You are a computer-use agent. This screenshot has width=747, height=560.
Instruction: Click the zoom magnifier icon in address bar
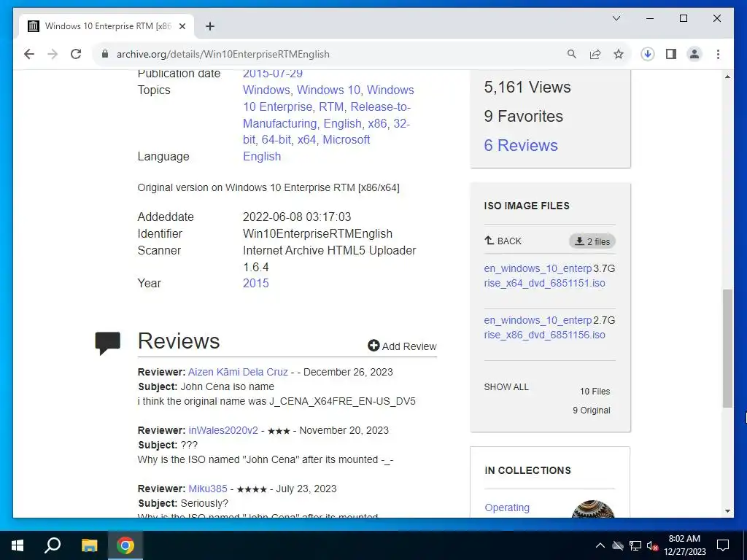click(x=572, y=54)
